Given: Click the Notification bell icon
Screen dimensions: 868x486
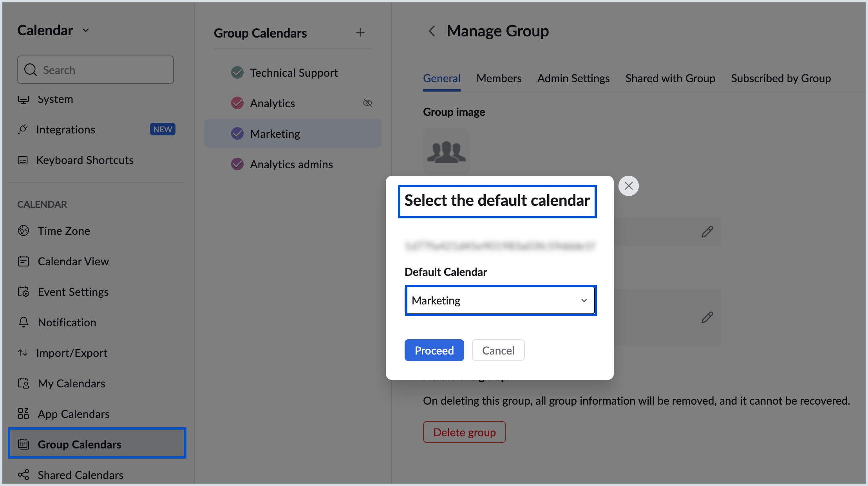Looking at the screenshot, I should coord(24,322).
